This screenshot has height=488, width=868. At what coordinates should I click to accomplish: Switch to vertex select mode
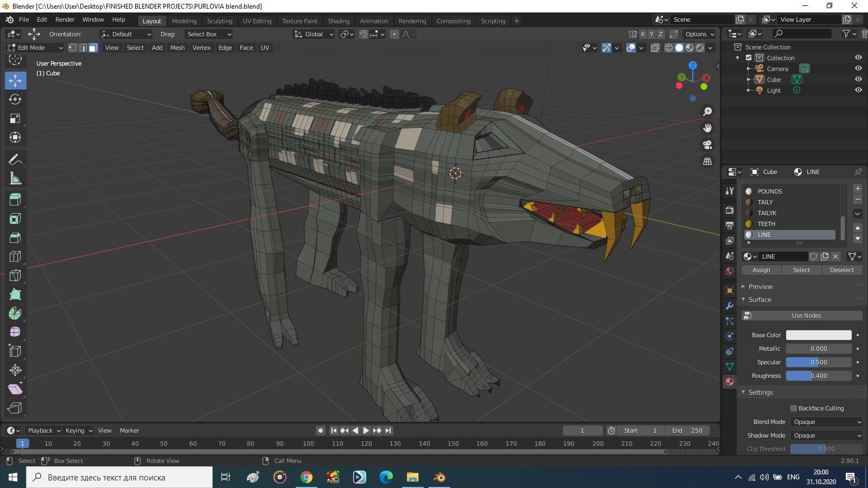[x=73, y=48]
